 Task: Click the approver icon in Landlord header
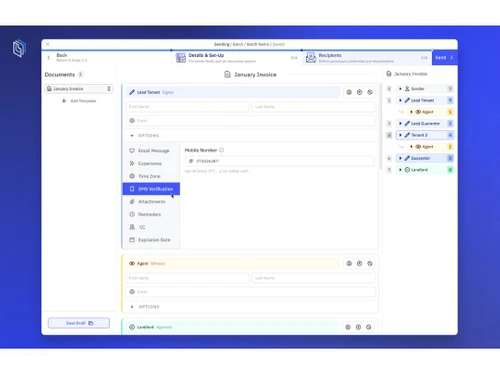[132, 327]
